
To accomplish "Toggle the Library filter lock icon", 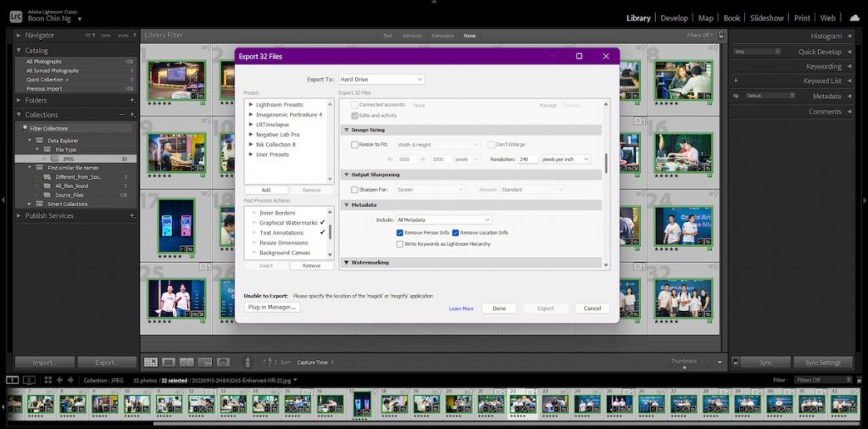I will coord(721,35).
